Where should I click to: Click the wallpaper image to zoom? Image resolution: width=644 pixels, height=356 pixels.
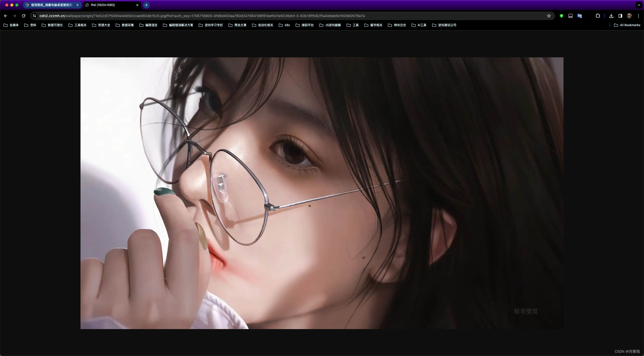click(322, 193)
